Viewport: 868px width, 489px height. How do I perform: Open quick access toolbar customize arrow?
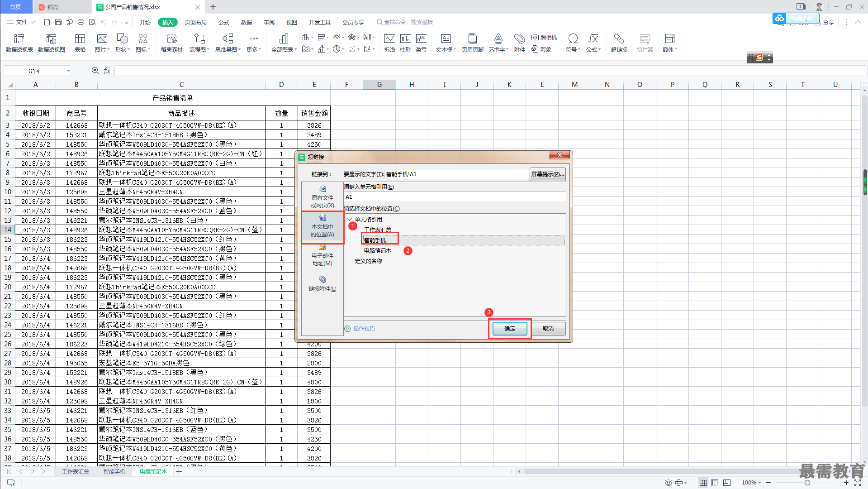click(126, 22)
